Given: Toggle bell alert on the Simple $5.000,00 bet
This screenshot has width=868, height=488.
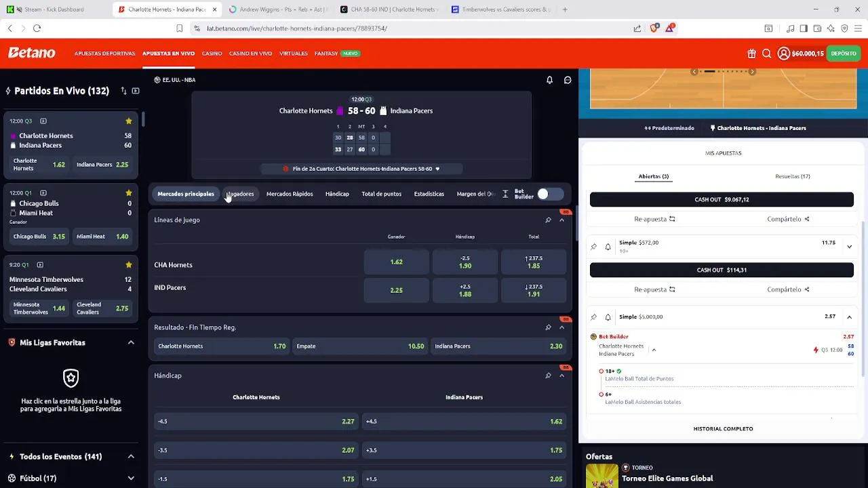Looking at the screenshot, I should click(608, 317).
